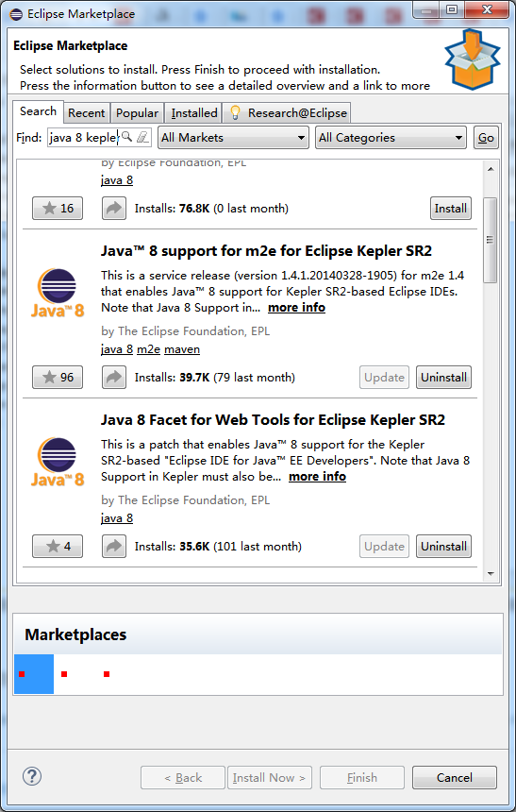This screenshot has height=812, width=516.
Task: Switch to the Popular tab
Action: tap(137, 113)
